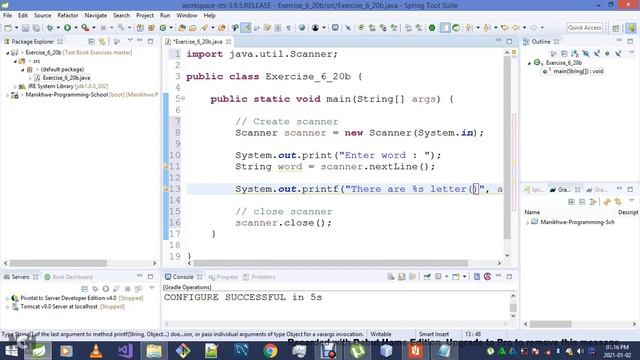Open VLC from the Windows taskbar
This screenshot has width=640, height=360.
(96, 351)
